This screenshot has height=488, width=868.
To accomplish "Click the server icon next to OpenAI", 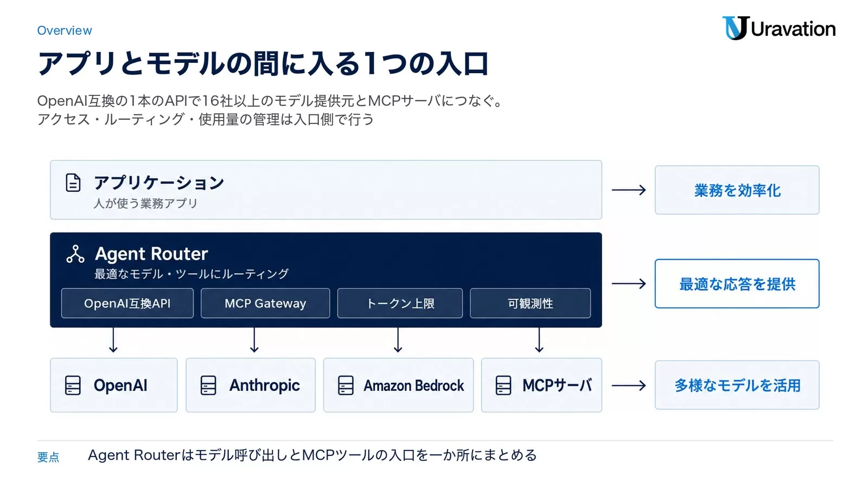I will pos(73,385).
